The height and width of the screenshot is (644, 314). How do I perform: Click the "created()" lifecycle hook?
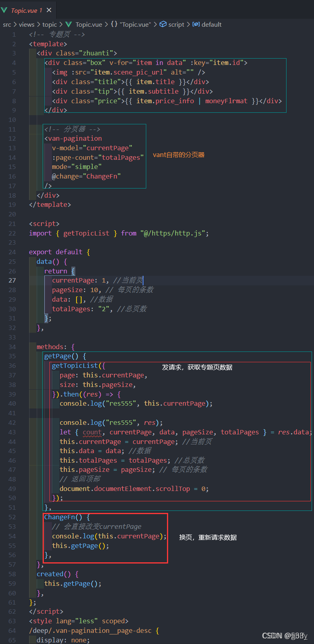[x=53, y=574]
